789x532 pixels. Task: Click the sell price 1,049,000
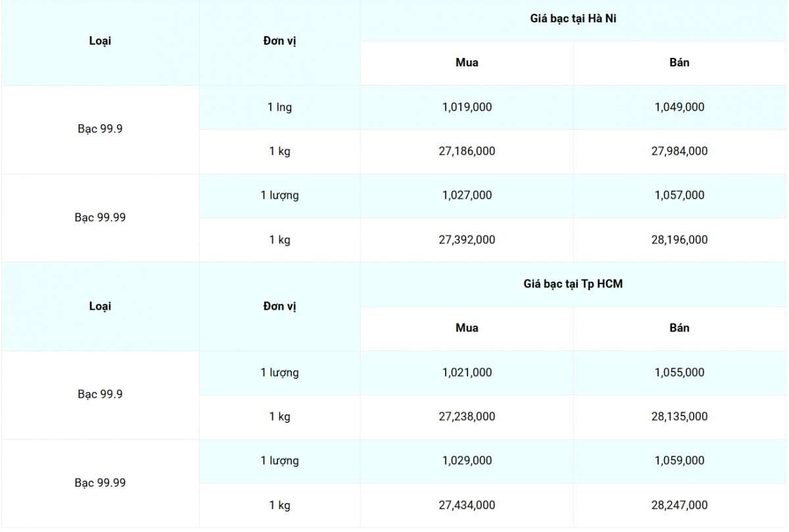tap(679, 107)
